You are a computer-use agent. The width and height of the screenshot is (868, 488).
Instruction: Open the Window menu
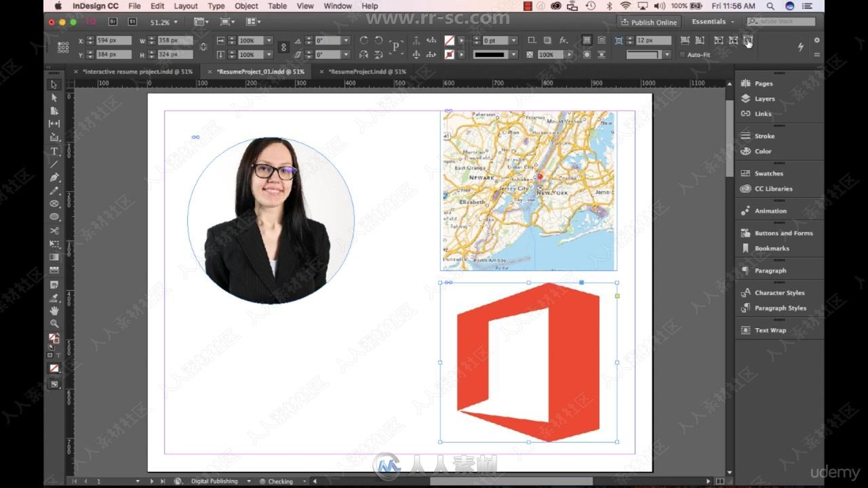point(337,6)
